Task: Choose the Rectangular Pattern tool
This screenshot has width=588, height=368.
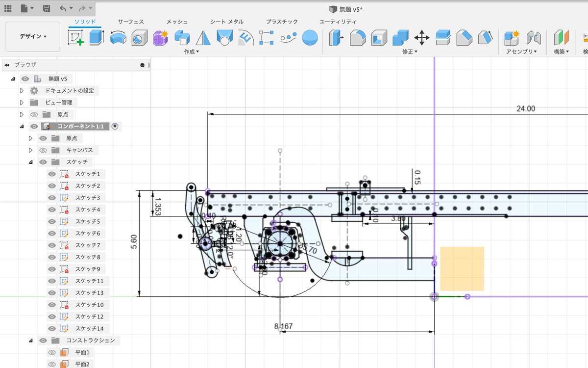Action: [x=267, y=38]
